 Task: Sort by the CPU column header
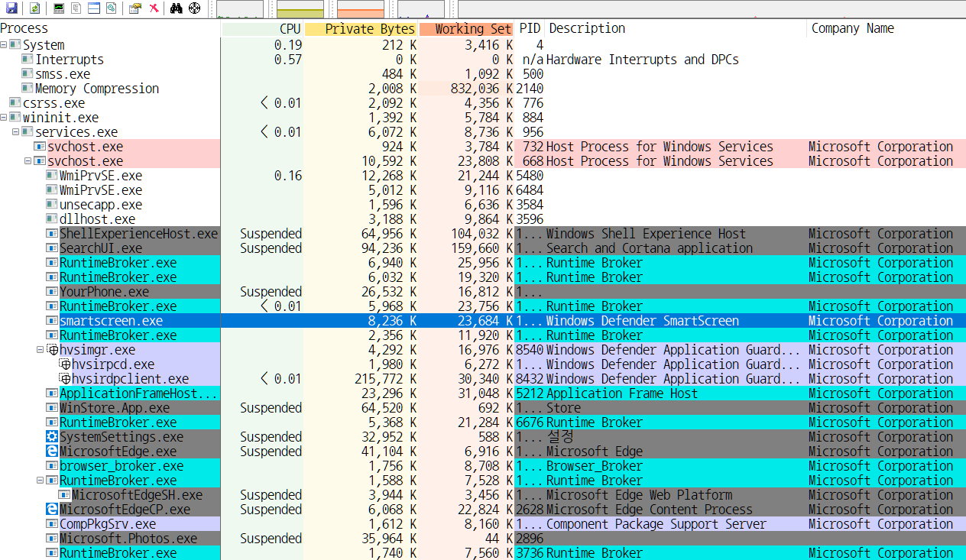[x=262, y=28]
